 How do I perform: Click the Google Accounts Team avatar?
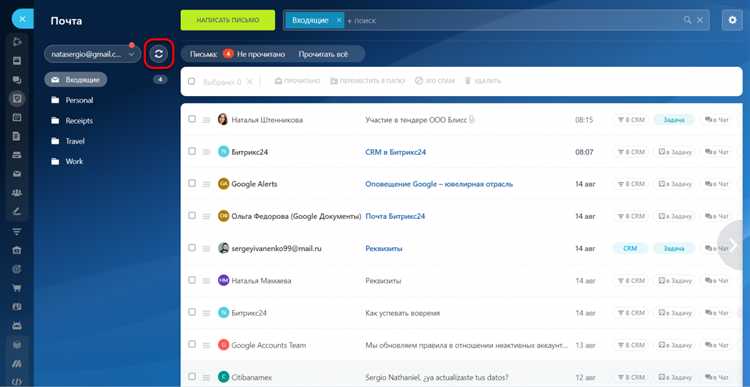coord(223,344)
